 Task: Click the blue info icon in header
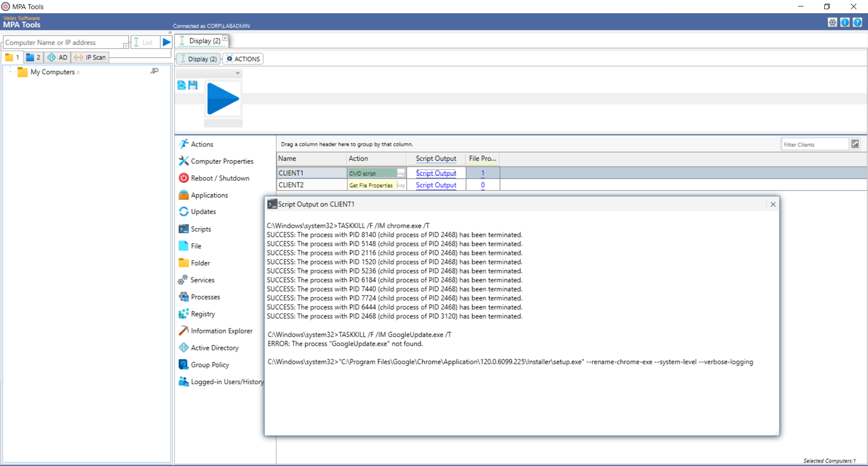845,22
